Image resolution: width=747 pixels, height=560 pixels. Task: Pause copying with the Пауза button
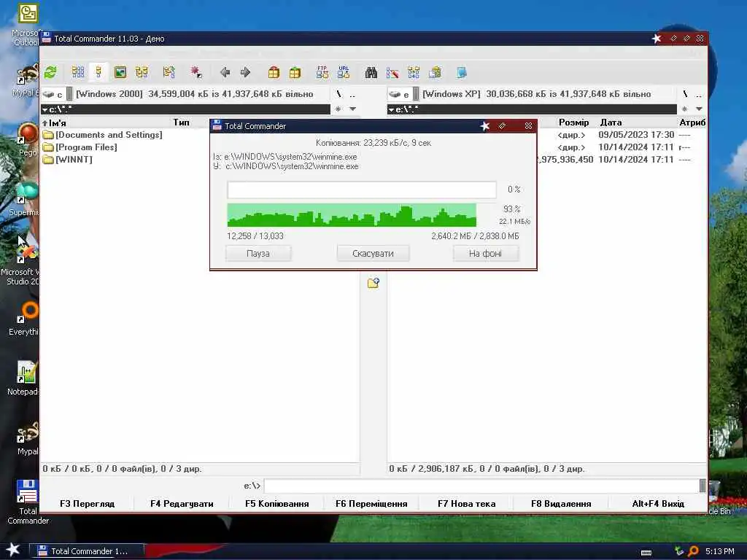click(258, 253)
